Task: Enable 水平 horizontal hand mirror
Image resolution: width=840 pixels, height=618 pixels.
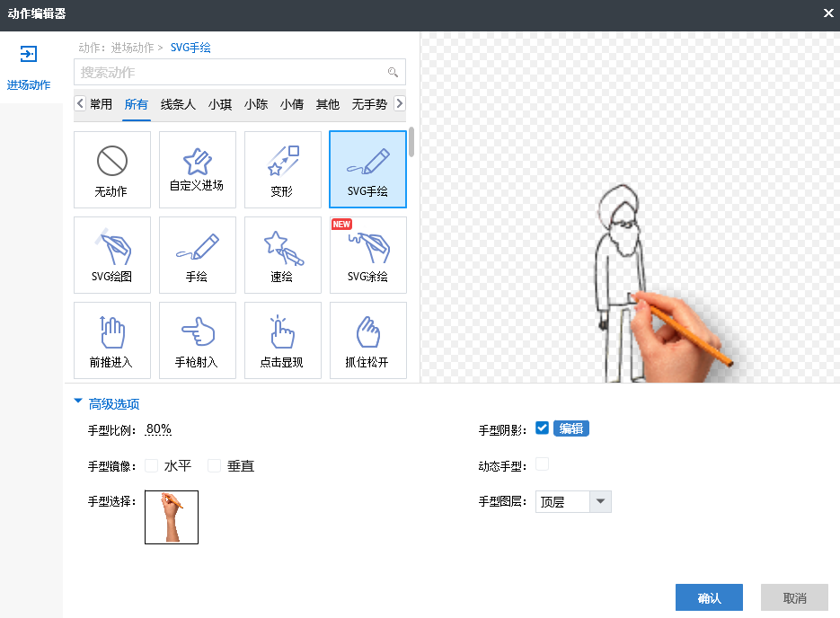Action: coord(151,465)
